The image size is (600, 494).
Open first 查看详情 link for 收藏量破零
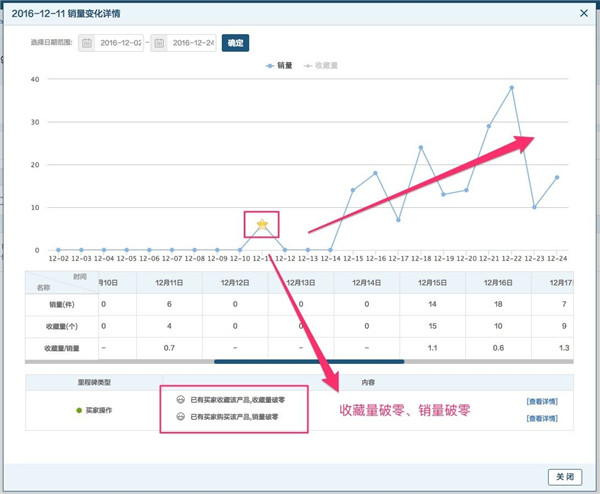543,401
